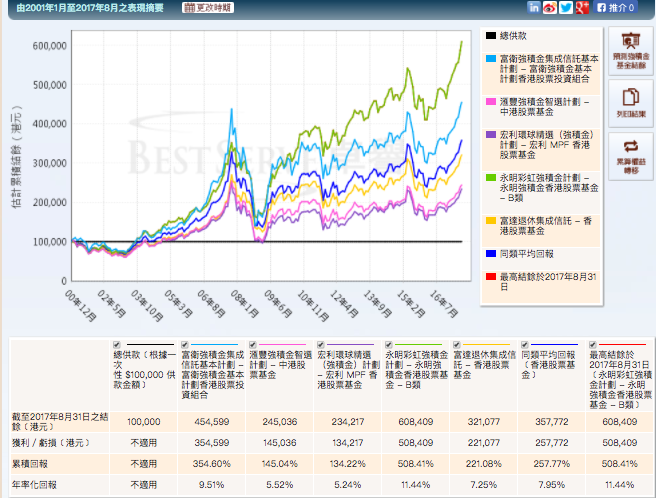This screenshot has width=656, height=498.
Task: Click 年率化回報 row header
Action: click(x=34, y=485)
